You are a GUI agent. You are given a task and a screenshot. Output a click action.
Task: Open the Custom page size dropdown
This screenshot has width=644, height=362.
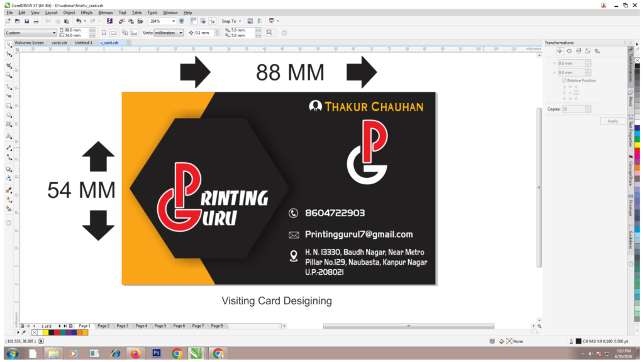tap(31, 33)
